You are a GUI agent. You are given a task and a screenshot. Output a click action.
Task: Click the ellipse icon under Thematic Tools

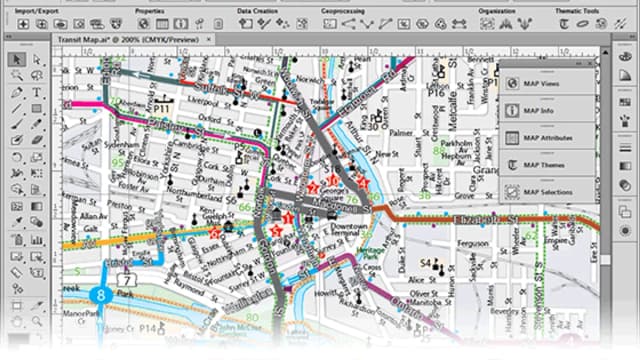pyautogui.click(x=582, y=24)
